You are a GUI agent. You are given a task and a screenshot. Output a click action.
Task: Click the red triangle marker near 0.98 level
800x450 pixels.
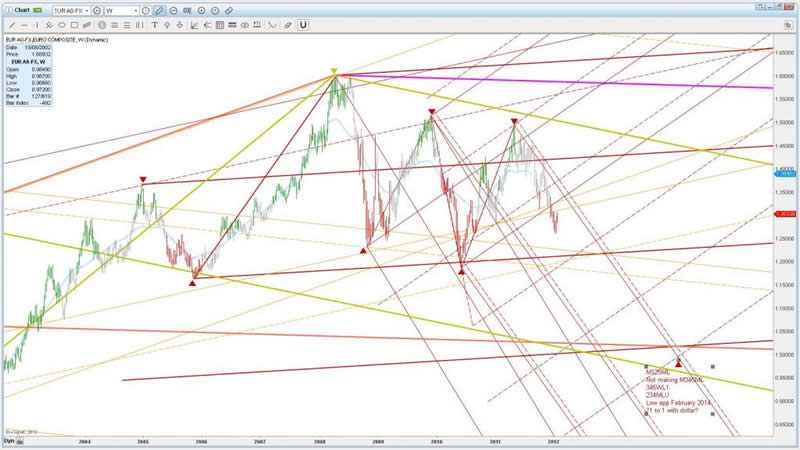pyautogui.click(x=678, y=364)
